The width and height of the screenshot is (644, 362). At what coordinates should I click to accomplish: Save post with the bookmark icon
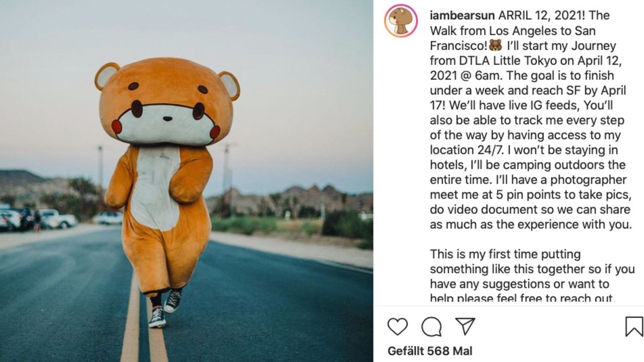point(634,327)
